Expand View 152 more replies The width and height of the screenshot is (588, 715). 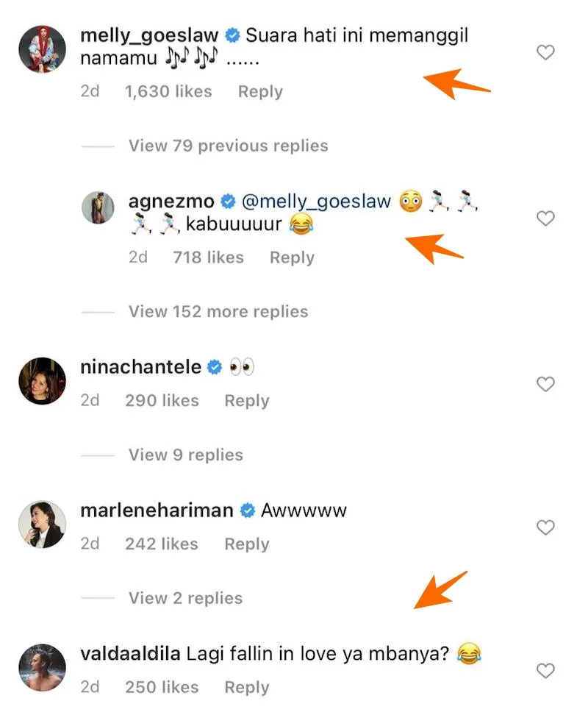[x=218, y=311]
